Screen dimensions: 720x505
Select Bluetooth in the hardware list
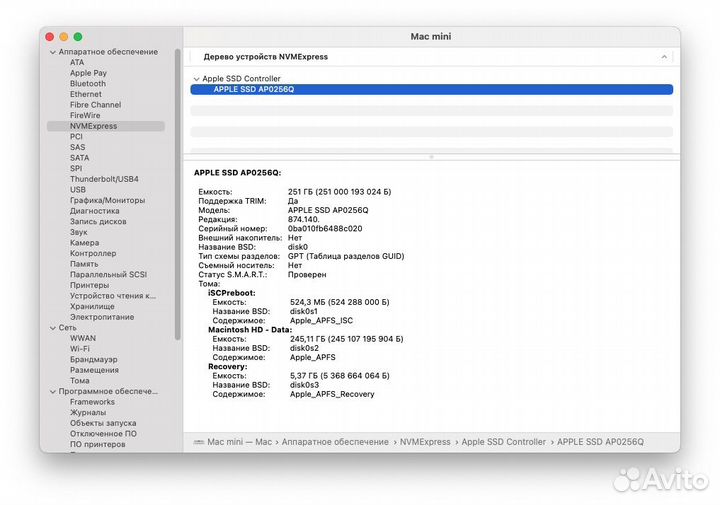click(x=88, y=84)
